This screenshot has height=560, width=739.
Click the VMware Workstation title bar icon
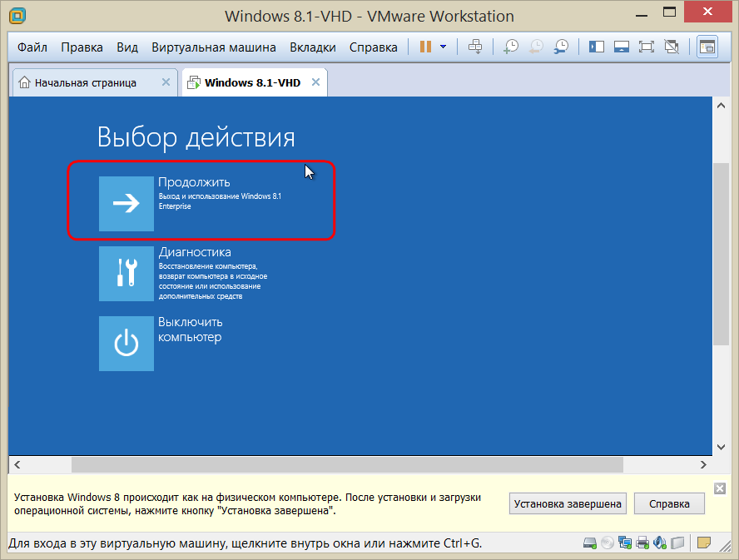pyautogui.click(x=17, y=16)
